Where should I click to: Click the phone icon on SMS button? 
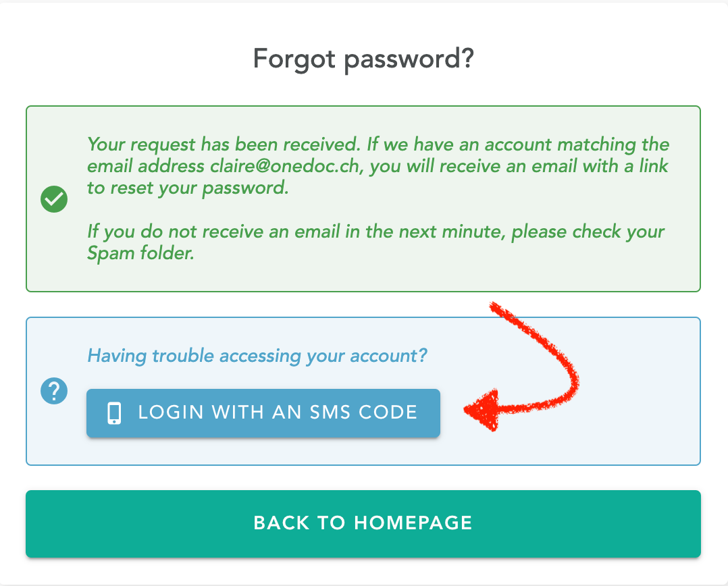coord(114,413)
